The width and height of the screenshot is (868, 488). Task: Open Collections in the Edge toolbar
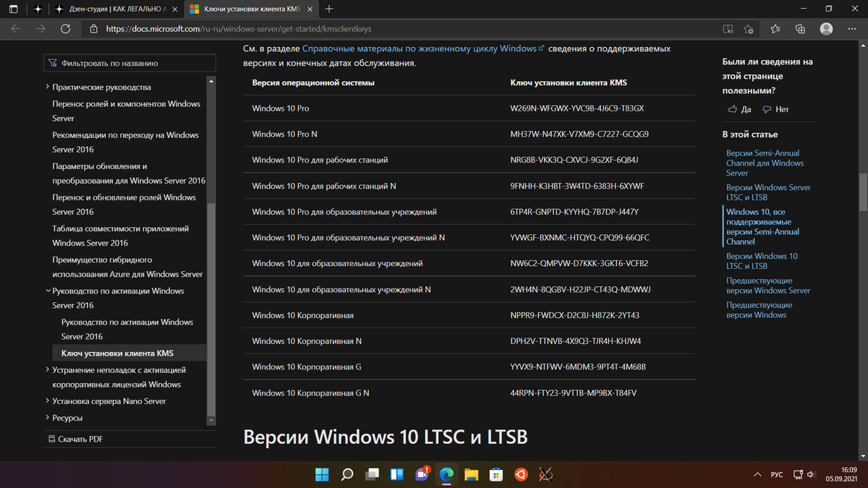tap(800, 29)
